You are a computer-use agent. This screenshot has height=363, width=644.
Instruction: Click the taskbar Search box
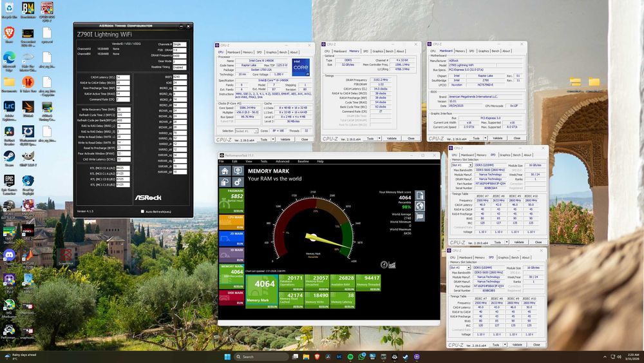click(x=261, y=357)
